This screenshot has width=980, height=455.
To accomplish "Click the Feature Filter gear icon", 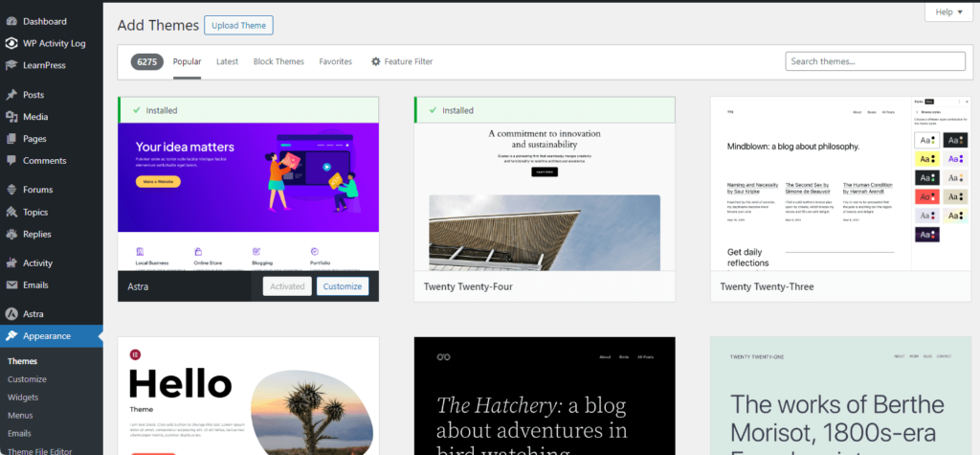I will pos(376,61).
